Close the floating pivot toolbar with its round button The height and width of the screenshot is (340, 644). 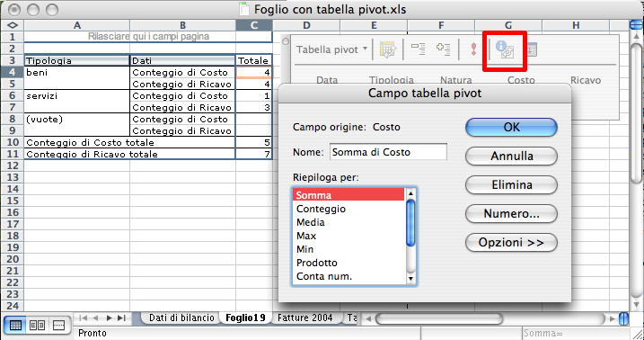point(286,41)
